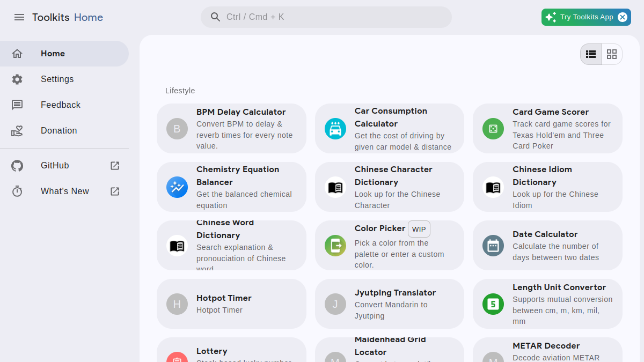The image size is (644, 362).
Task: Open the Color Picker tool
Action: click(390, 246)
